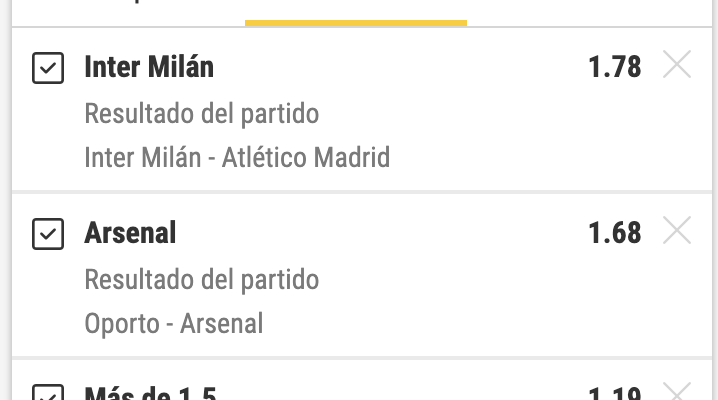Click the Arsenal selection title
This screenshot has width=718, height=400.
pyautogui.click(x=130, y=232)
